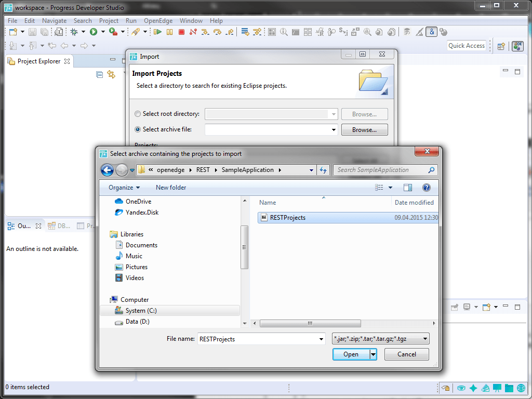Click the eye icon in the status bar
The image size is (532, 399).
tap(461, 388)
